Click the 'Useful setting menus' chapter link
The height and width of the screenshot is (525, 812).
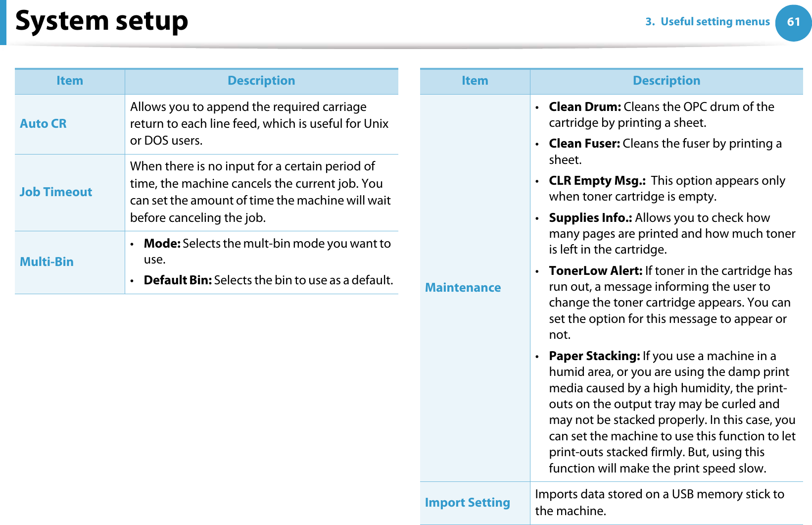pos(707,22)
